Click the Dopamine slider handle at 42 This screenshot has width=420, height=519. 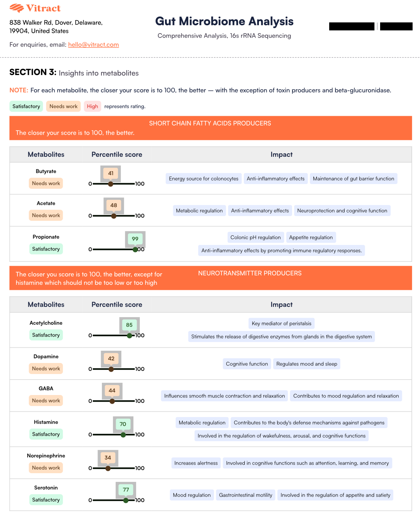pyautogui.click(x=111, y=369)
